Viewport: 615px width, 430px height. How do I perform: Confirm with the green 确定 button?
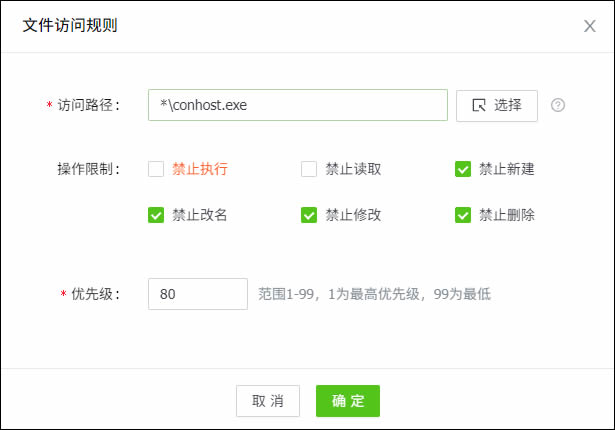click(348, 401)
